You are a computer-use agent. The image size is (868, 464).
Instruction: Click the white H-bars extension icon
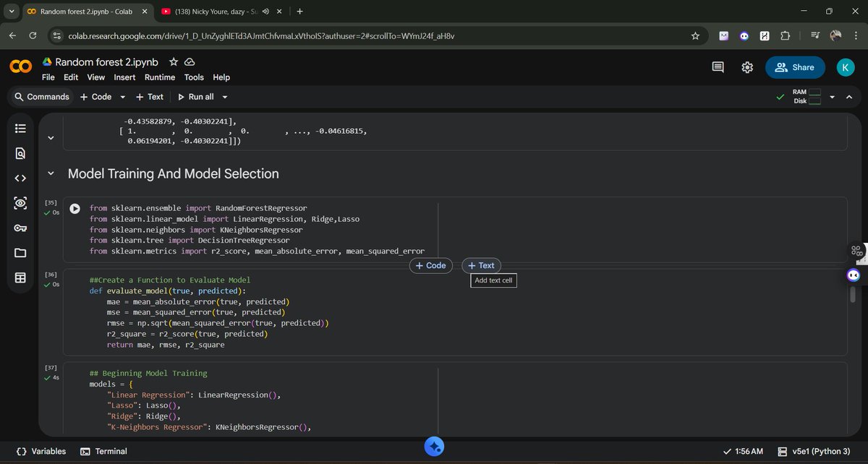coord(765,35)
